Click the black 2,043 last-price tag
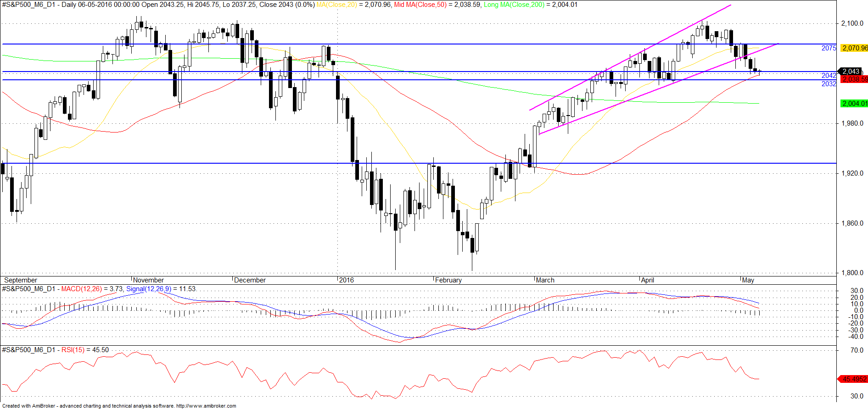Image resolution: width=868 pixels, height=409 pixels. point(851,72)
